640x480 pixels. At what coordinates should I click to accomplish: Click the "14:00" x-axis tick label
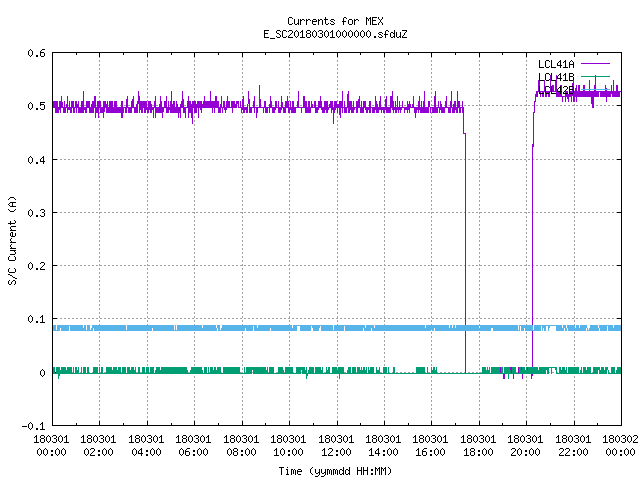pos(383,452)
